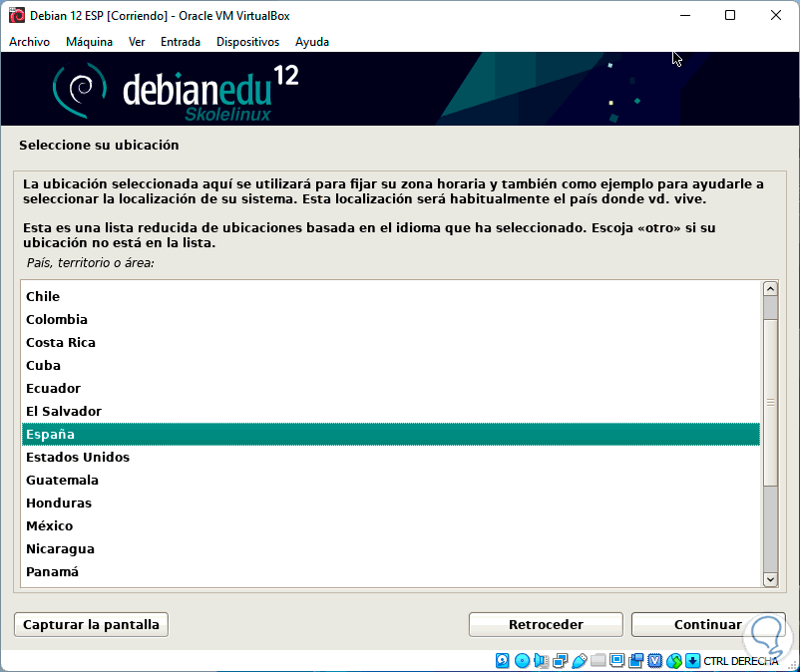Select Chile in the country list
Screen dimensions: 800x672
(x=391, y=297)
